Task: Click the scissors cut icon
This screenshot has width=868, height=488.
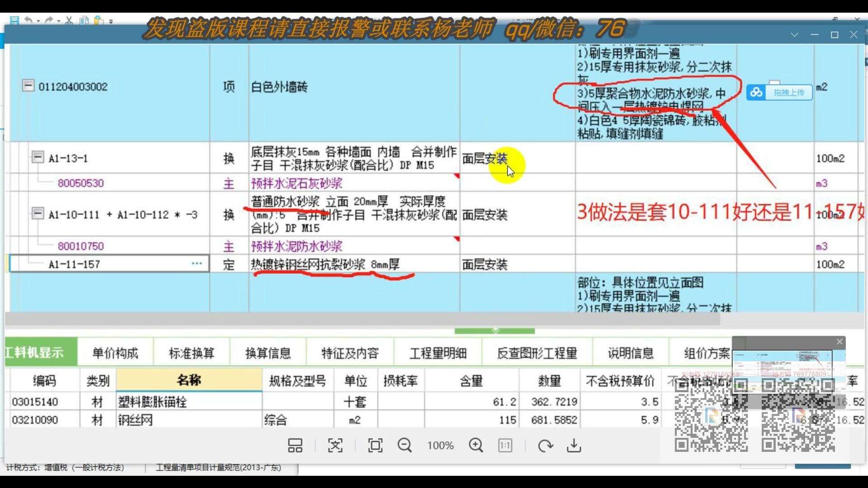Action: (x=69, y=20)
